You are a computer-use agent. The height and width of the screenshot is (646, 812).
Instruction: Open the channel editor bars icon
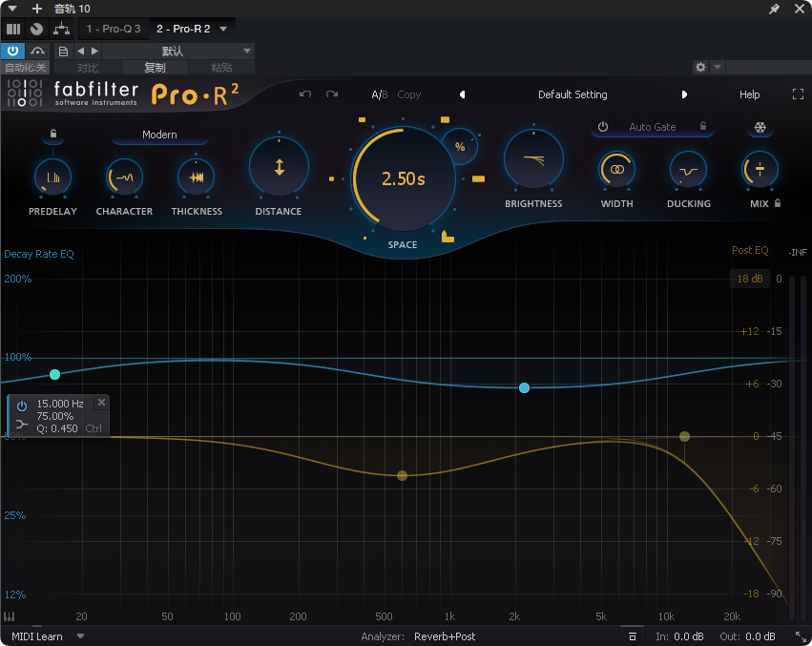[13, 29]
